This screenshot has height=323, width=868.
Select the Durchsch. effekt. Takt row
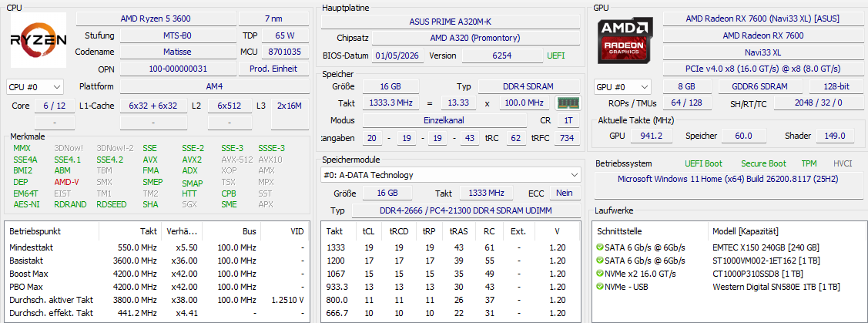coord(156,312)
